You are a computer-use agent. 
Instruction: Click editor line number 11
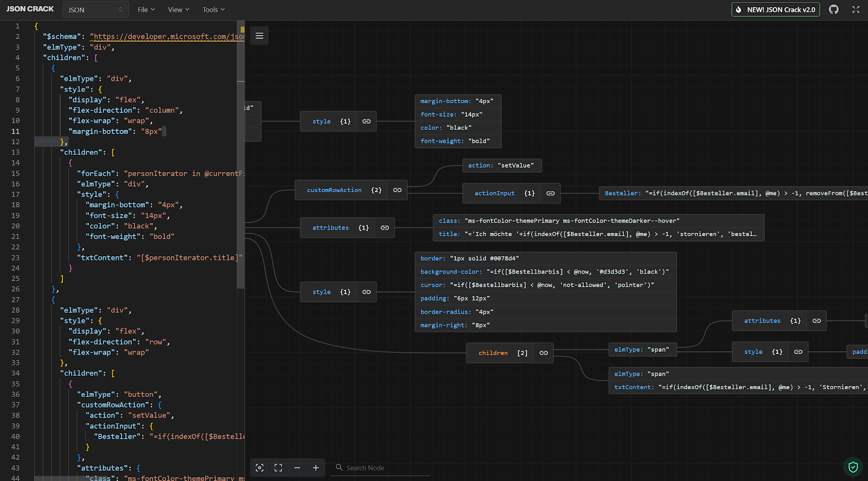click(x=15, y=131)
